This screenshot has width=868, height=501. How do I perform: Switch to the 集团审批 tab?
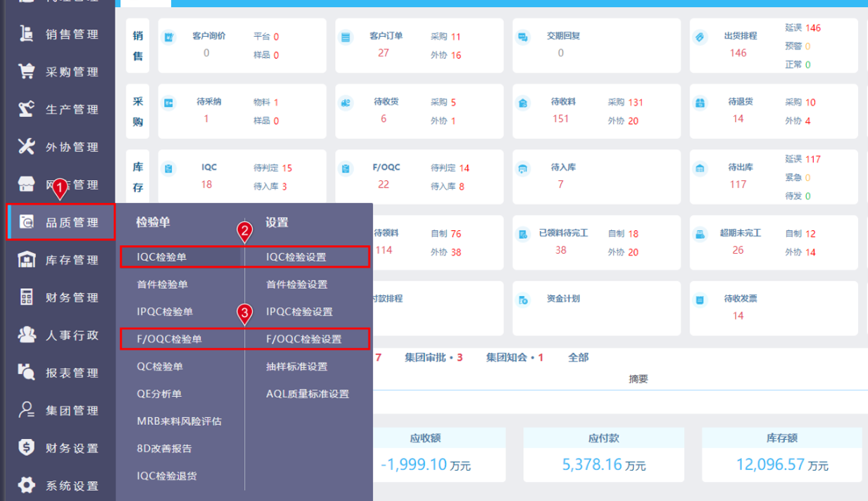pyautogui.click(x=434, y=357)
